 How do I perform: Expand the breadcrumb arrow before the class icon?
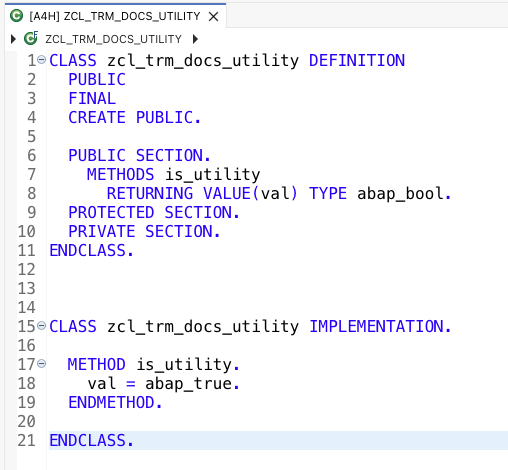pyautogui.click(x=13, y=39)
